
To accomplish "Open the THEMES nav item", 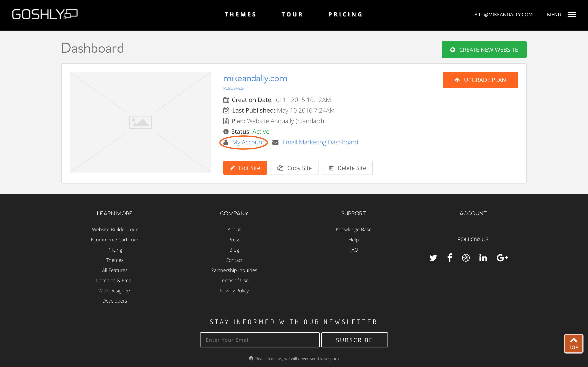I will pos(240,14).
